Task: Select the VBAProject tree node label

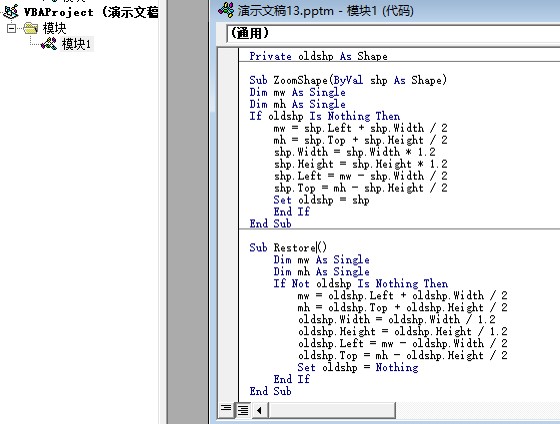Action: (91, 12)
